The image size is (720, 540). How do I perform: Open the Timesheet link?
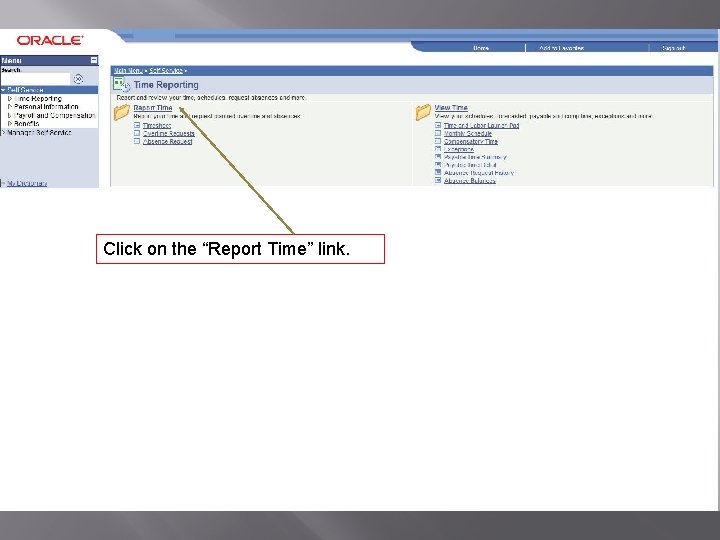(157, 125)
